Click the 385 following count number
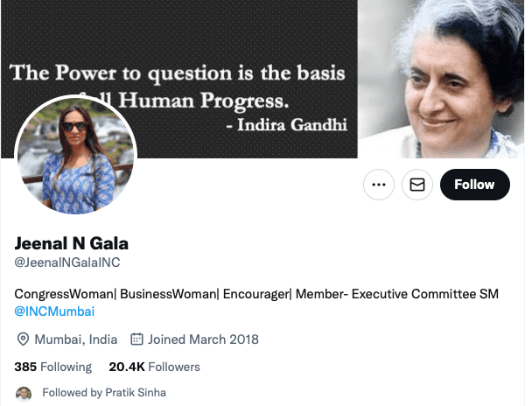Viewport: 532px width, 406px height. coord(25,367)
